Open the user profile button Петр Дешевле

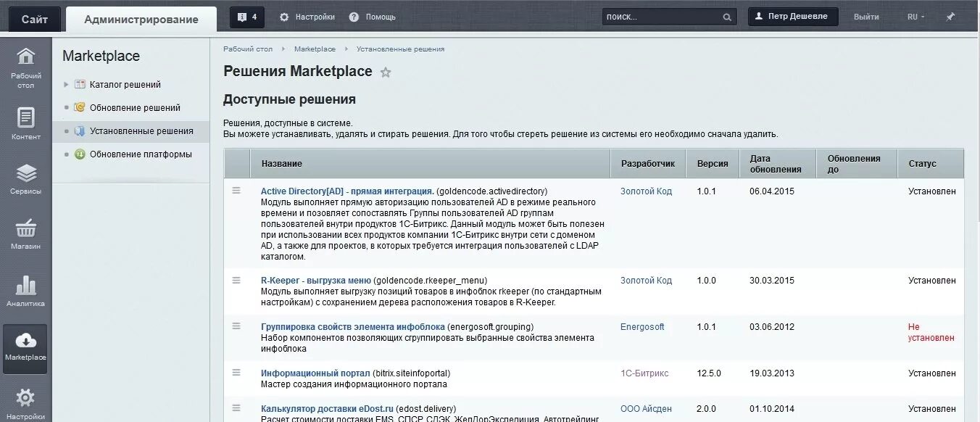pyautogui.click(x=793, y=17)
